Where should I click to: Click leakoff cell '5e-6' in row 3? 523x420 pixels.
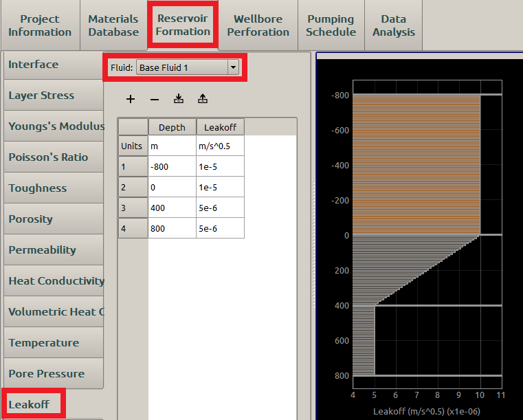pos(220,208)
